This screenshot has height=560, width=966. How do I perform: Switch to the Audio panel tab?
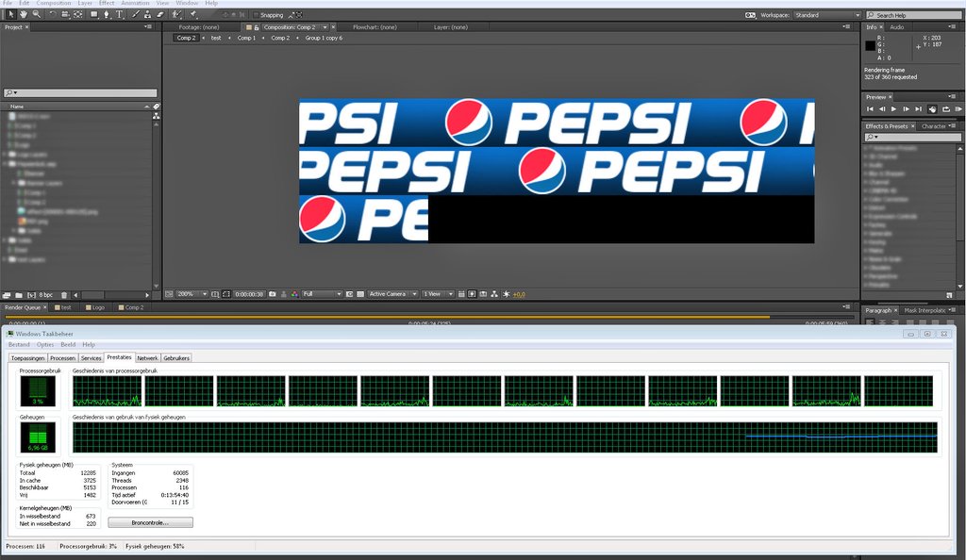897,27
